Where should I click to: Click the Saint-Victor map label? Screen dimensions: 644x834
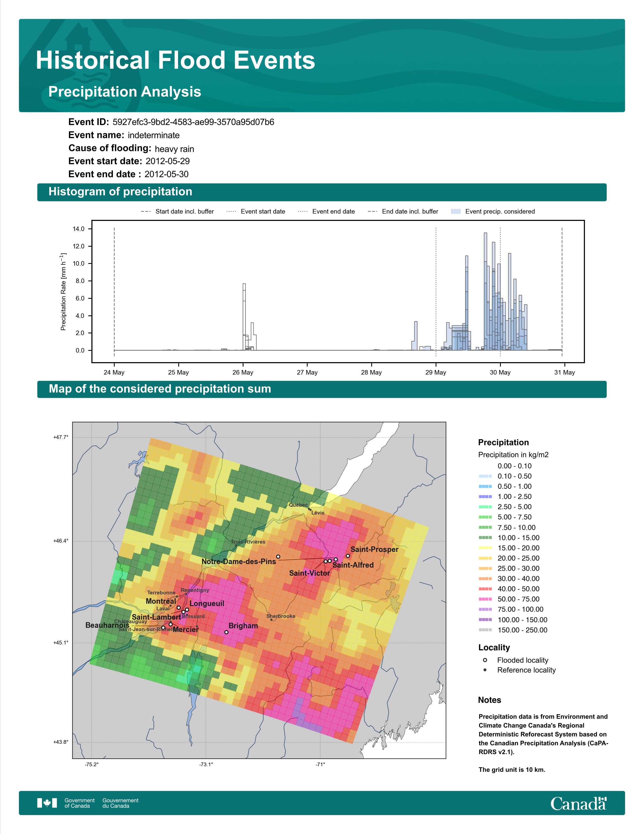[309, 573]
